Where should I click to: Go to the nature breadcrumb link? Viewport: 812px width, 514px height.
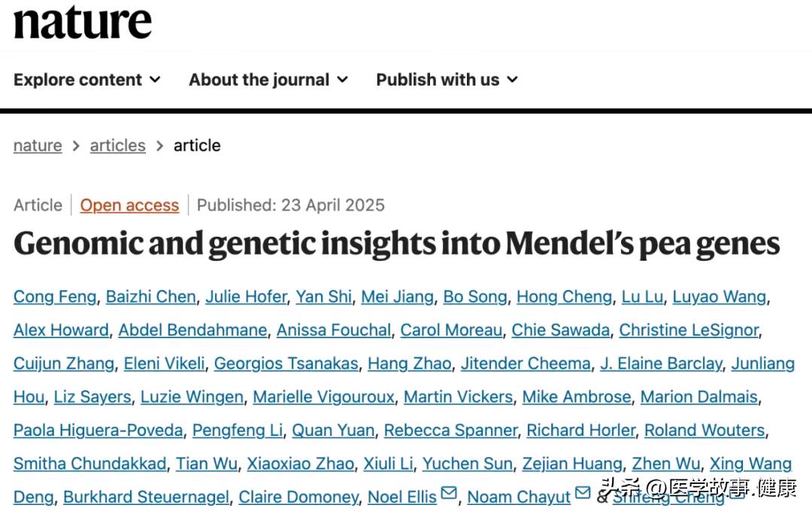(38, 146)
